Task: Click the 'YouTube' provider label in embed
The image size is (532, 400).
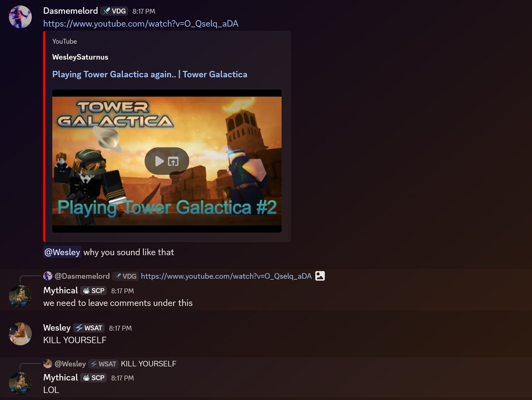Action: 65,41
